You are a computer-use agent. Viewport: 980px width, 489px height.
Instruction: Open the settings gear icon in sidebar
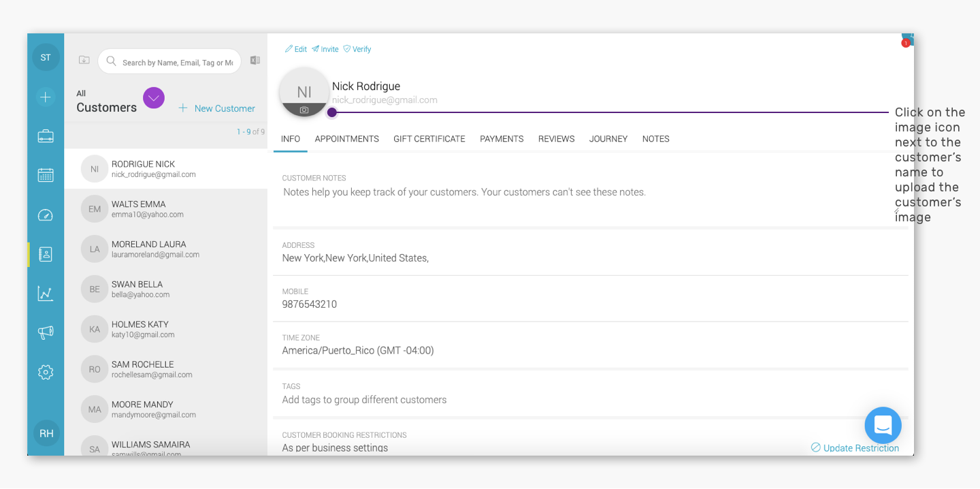pyautogui.click(x=46, y=372)
